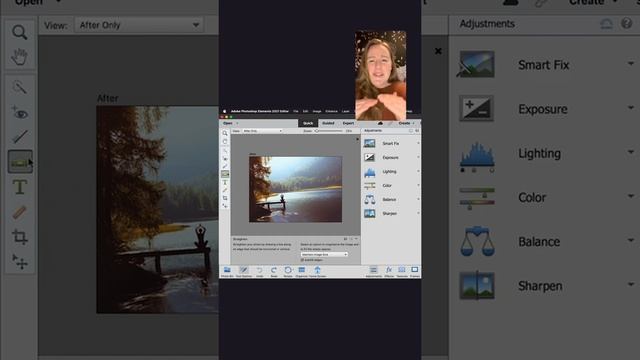Viewport: 640px width, 360px height.
Task: Open the File menu in the small center window
Action: click(x=296, y=111)
